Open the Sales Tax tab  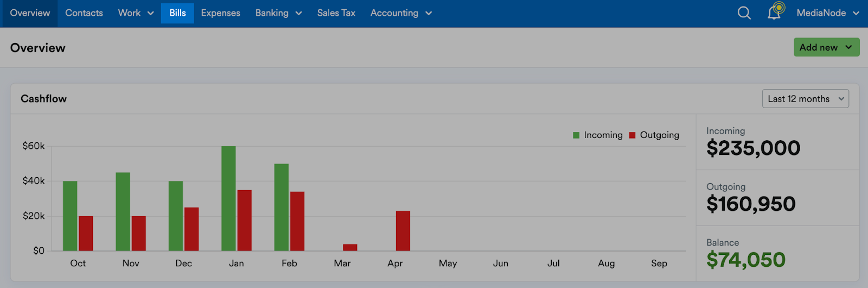336,13
